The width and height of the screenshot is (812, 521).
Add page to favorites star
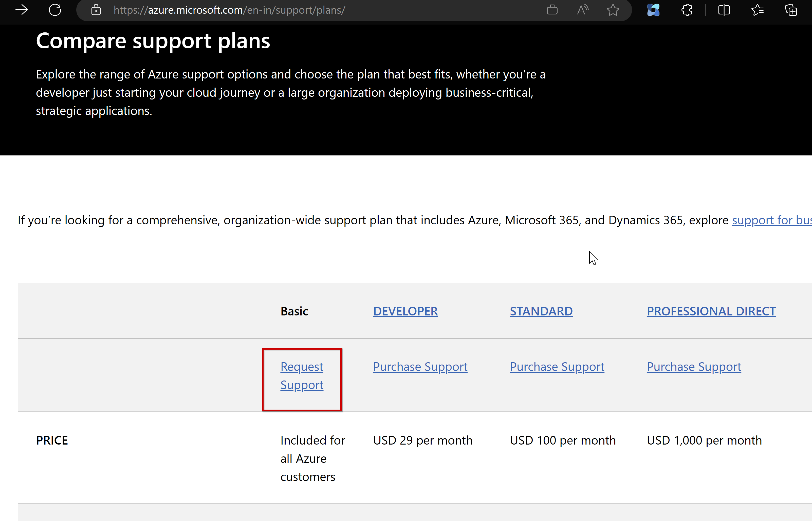tap(613, 10)
